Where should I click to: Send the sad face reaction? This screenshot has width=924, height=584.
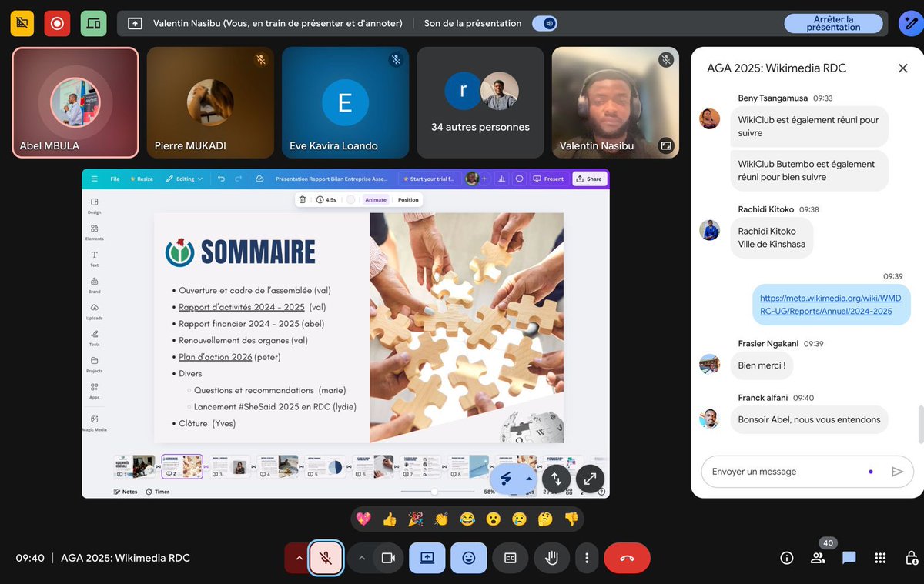(x=519, y=519)
